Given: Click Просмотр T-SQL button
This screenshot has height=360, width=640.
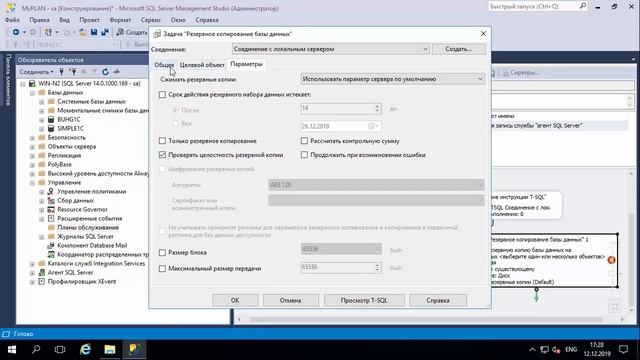Looking at the screenshot, I should pyautogui.click(x=364, y=300).
